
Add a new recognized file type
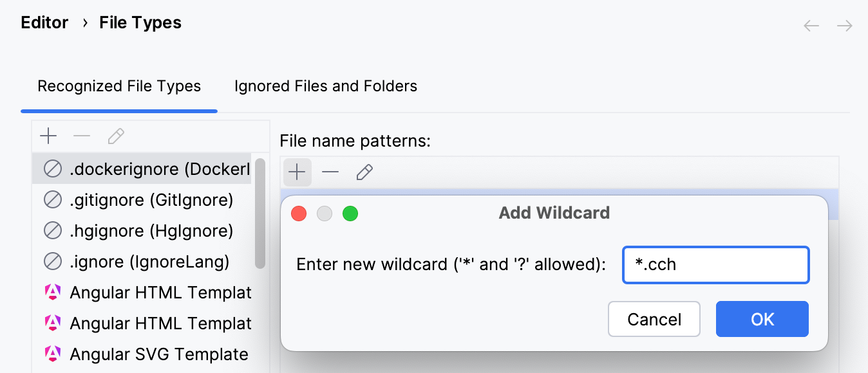point(48,136)
